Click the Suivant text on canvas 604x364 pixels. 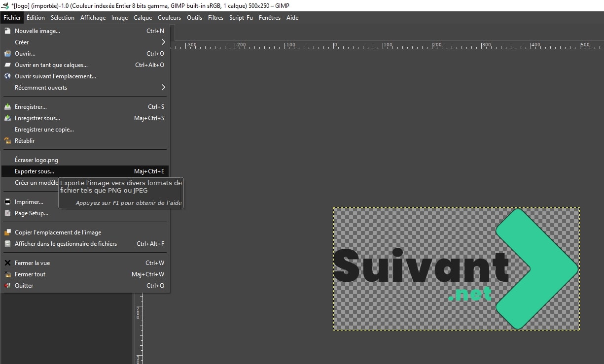(x=421, y=265)
